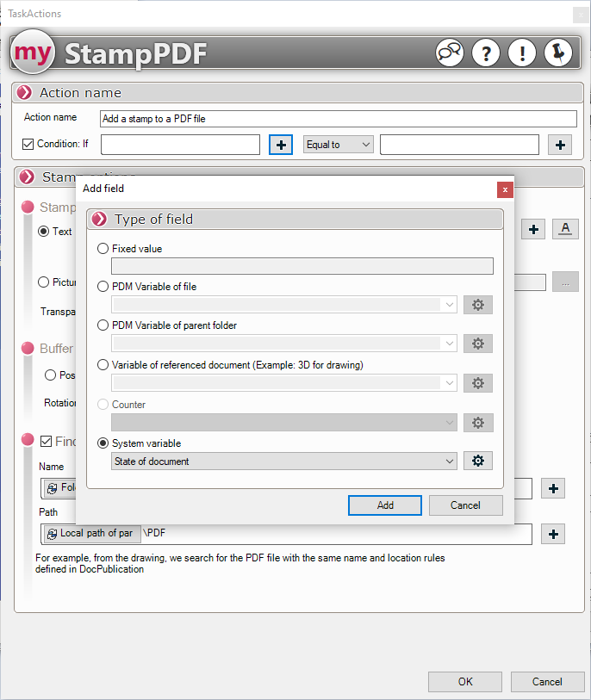
Task: Click plus button beside Path field
Action: pyautogui.click(x=553, y=534)
